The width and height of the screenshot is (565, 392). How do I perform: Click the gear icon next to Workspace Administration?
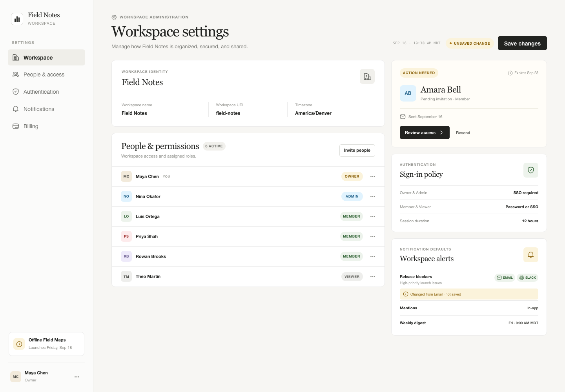114,17
